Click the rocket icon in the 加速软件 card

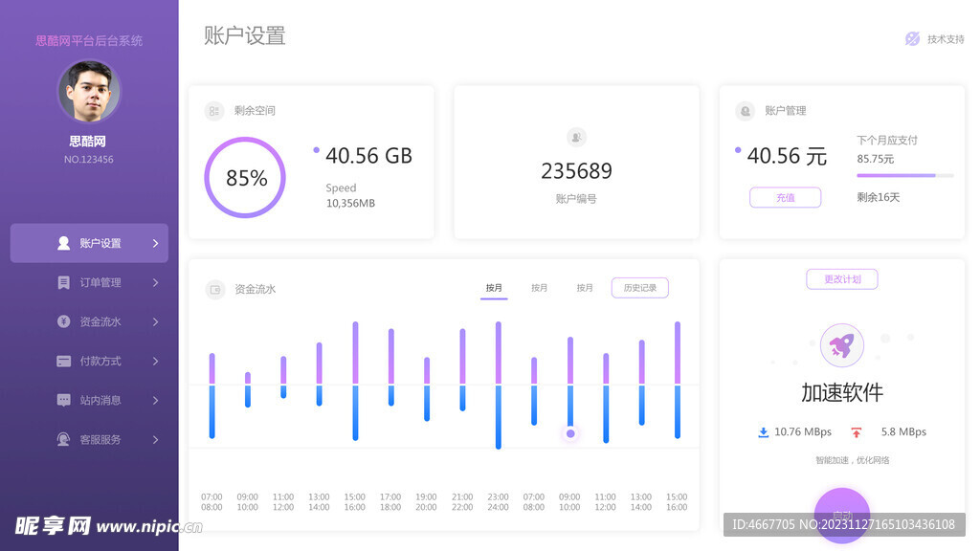pos(841,345)
